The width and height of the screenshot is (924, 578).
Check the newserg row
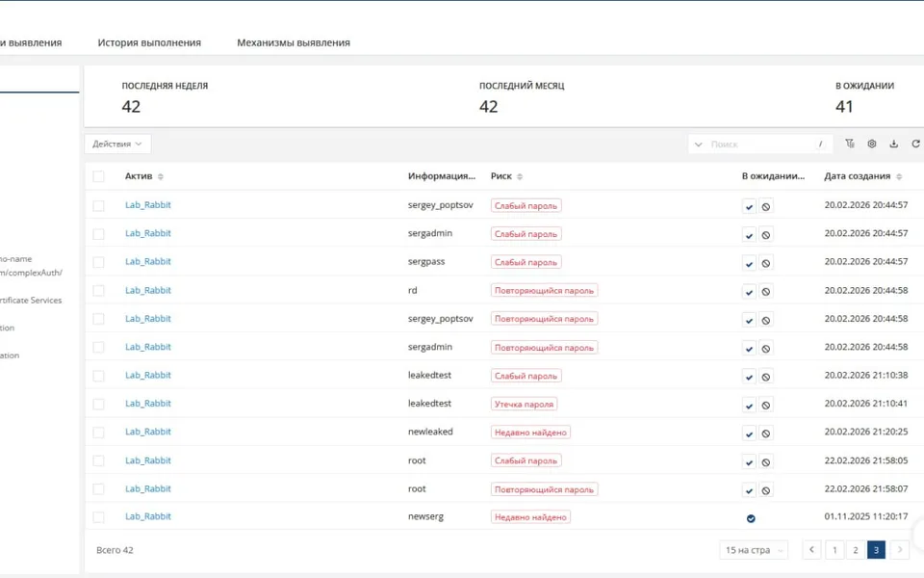tap(98, 517)
